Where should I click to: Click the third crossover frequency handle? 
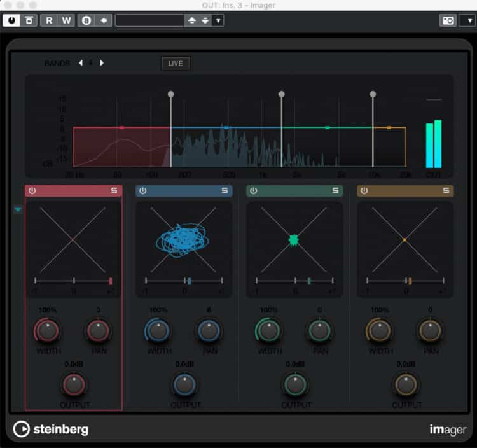point(373,94)
